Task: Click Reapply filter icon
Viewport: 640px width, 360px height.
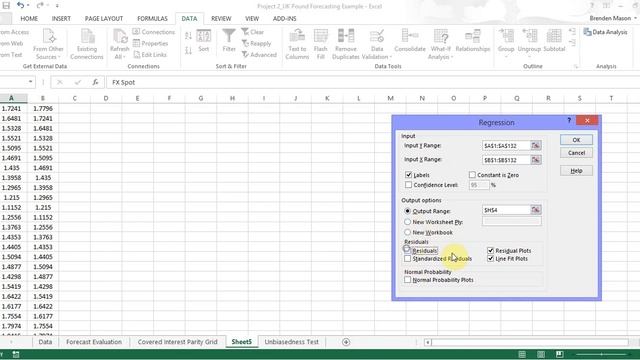Action: pos(245,43)
